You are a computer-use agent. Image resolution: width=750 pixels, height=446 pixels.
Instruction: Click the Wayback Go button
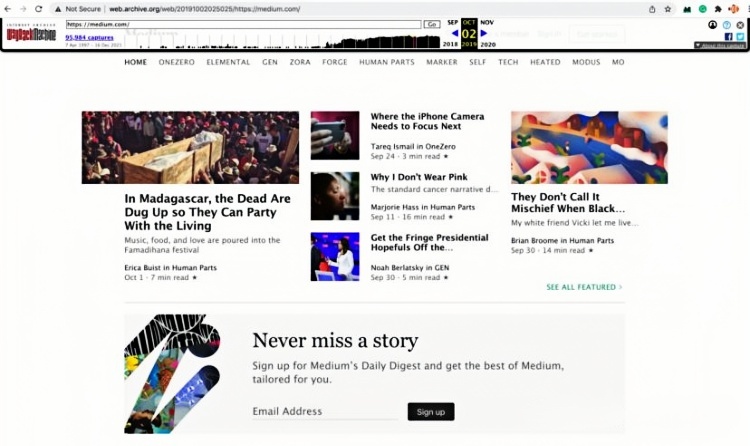[431, 24]
